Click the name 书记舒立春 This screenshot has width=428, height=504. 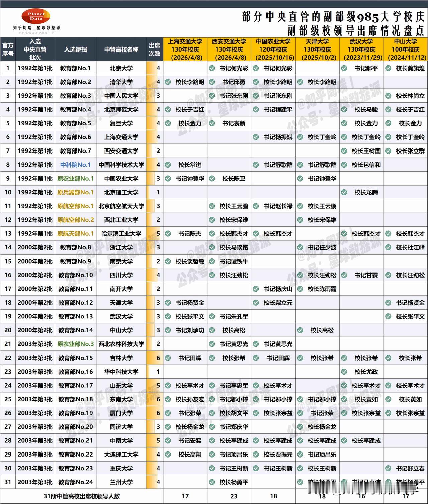(410, 468)
